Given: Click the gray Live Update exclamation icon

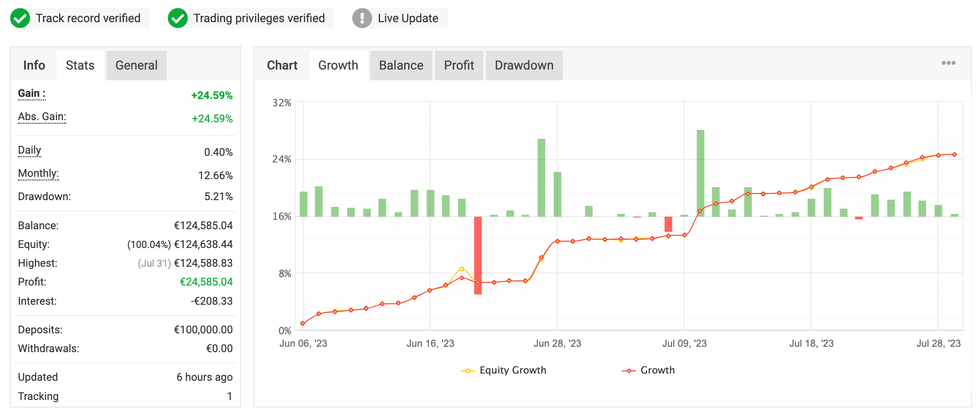Looking at the screenshot, I should pyautogui.click(x=363, y=18).
